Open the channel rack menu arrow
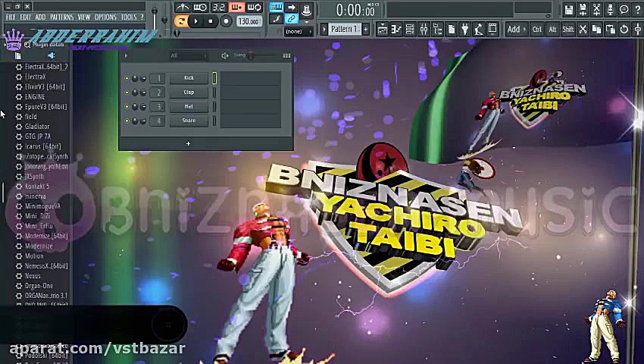The height and width of the screenshot is (364, 644). tap(126, 55)
